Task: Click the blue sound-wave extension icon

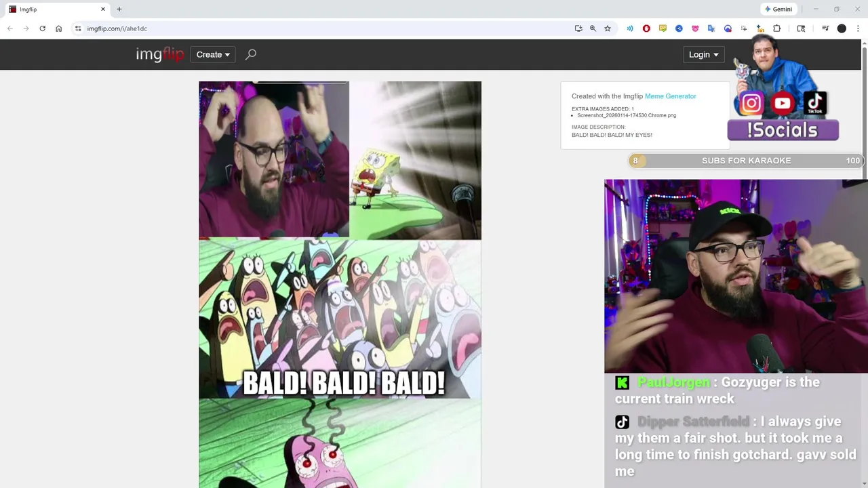Action: 630,28
